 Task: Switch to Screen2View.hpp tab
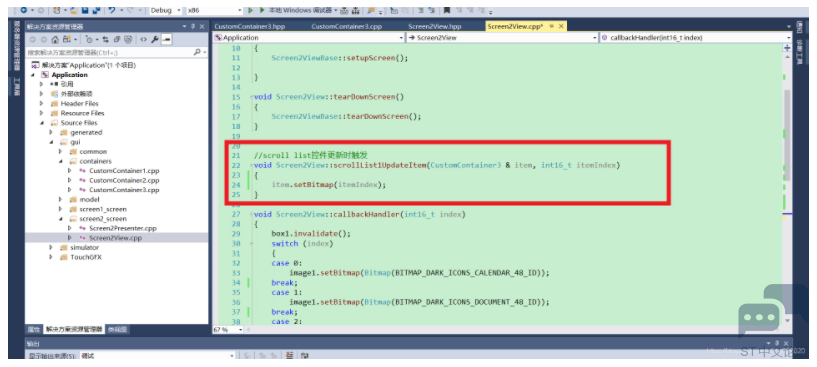435,27
